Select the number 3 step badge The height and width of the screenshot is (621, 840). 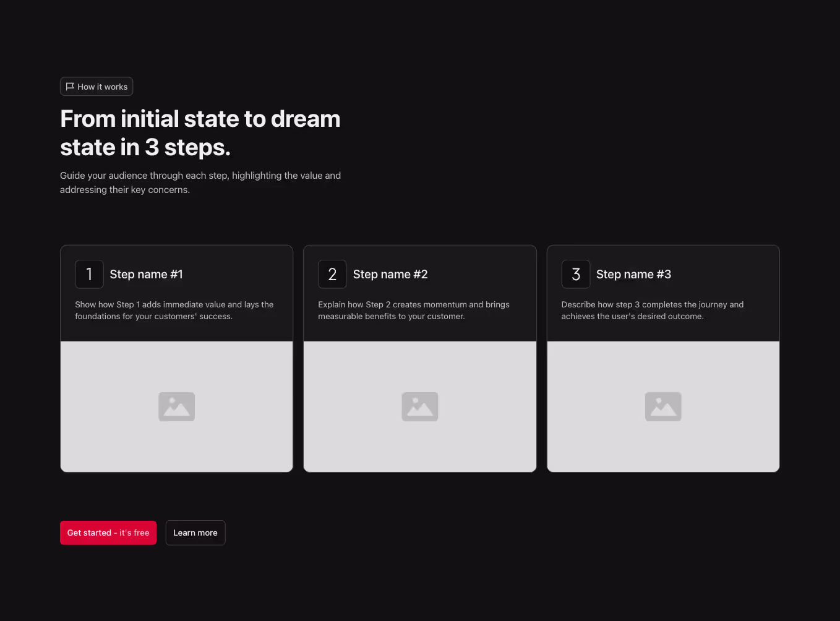(x=576, y=274)
